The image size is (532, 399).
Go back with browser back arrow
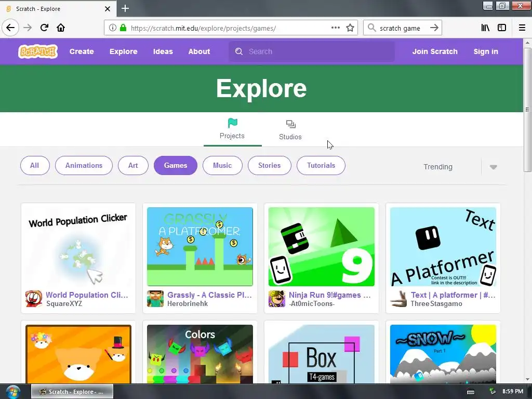pos(10,28)
